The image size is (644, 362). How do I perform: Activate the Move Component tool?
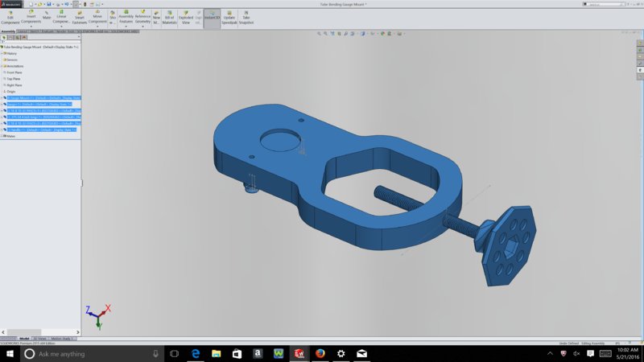tap(97, 16)
